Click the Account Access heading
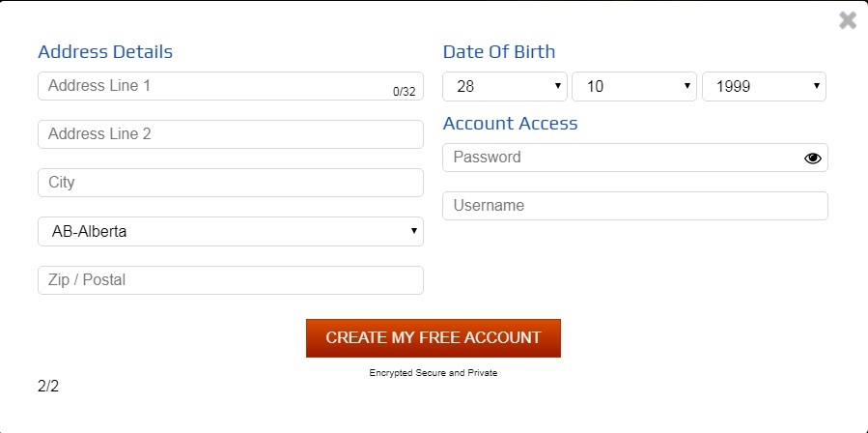 tap(510, 123)
